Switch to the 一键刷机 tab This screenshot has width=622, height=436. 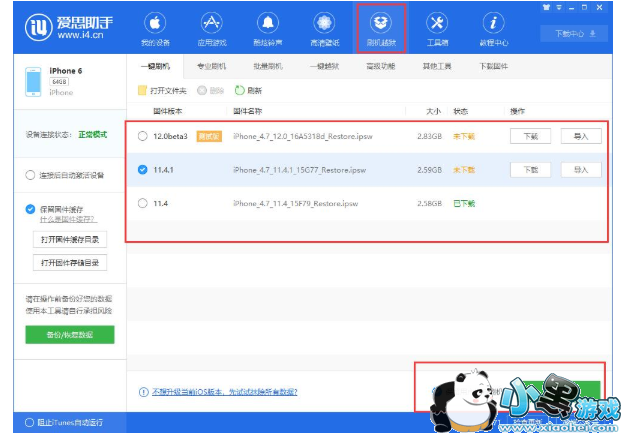(x=156, y=66)
